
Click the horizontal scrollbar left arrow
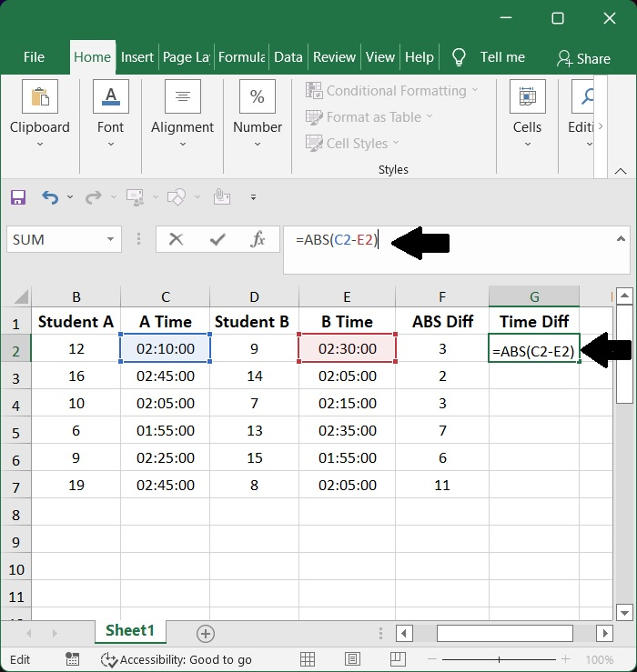point(404,633)
